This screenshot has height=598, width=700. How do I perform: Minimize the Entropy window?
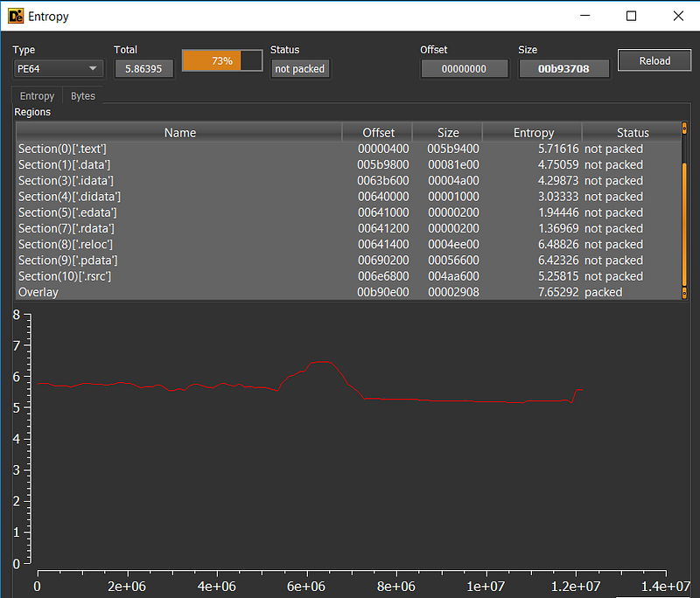point(584,16)
